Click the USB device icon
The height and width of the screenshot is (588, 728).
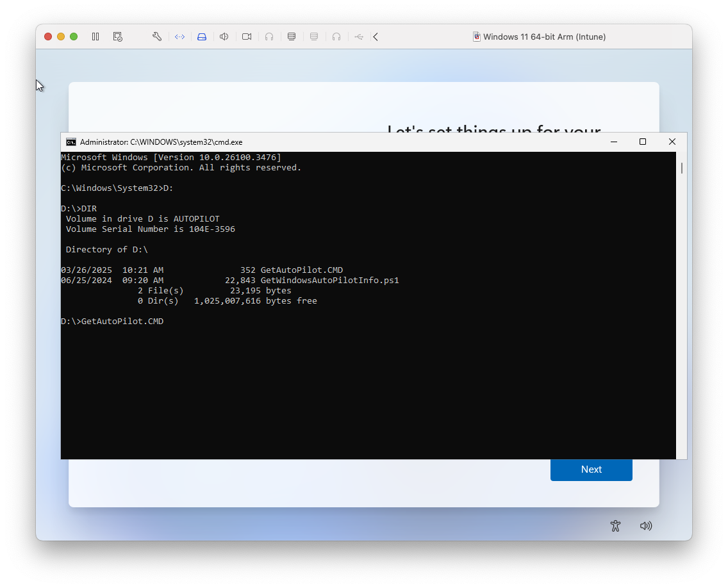pos(359,37)
